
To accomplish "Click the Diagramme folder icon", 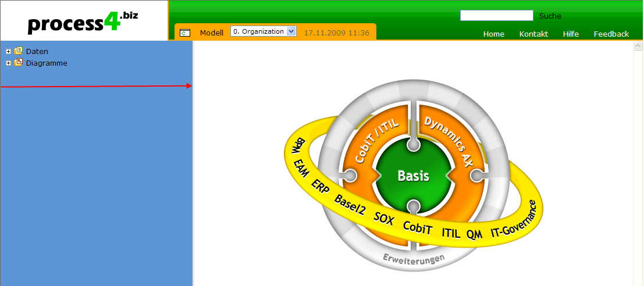I will pos(18,63).
